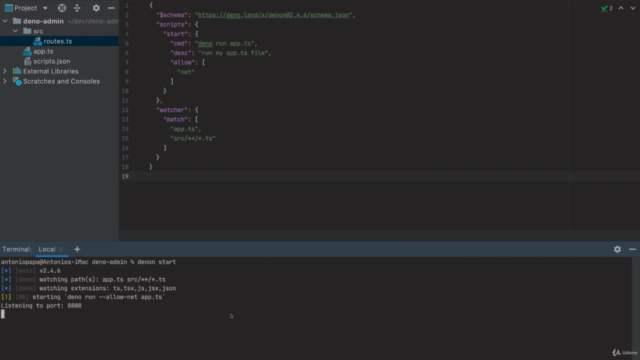Click the app.ts file icon
The height and width of the screenshot is (360, 640).
coord(27,51)
